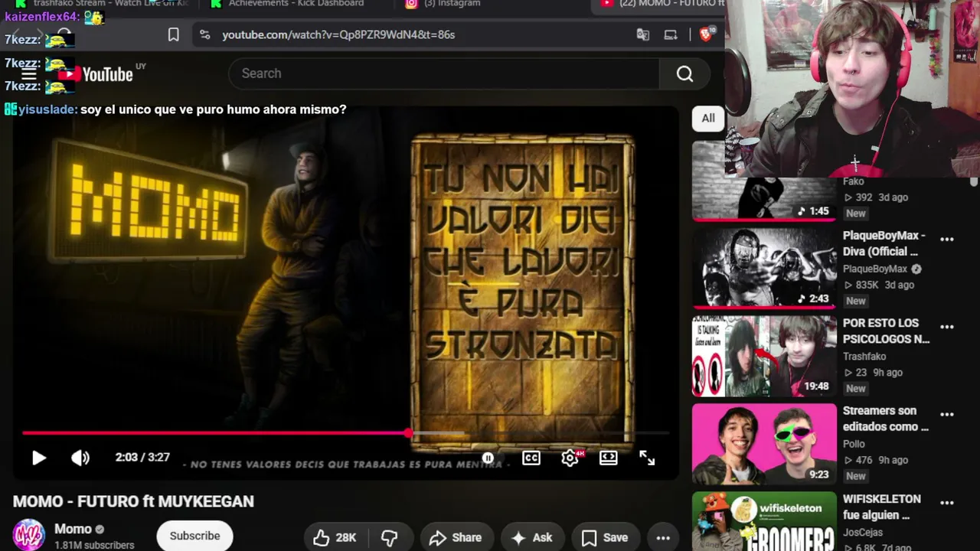
Task: Click the 2:03 / 3:27 time display
Action: [142, 458]
